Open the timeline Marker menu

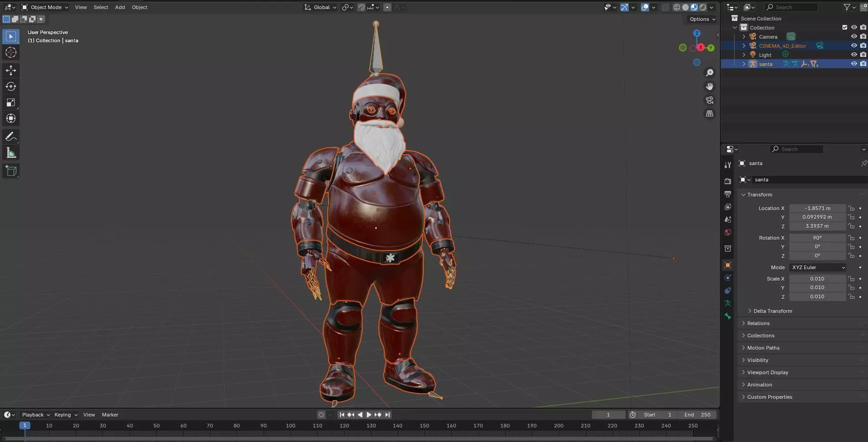110,415
